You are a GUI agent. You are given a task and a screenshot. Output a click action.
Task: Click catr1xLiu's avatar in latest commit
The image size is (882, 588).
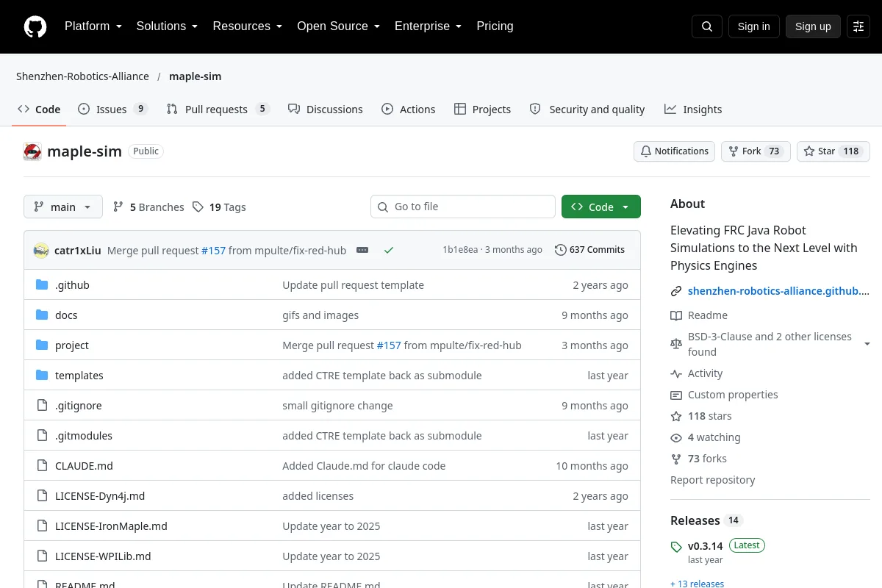point(41,250)
